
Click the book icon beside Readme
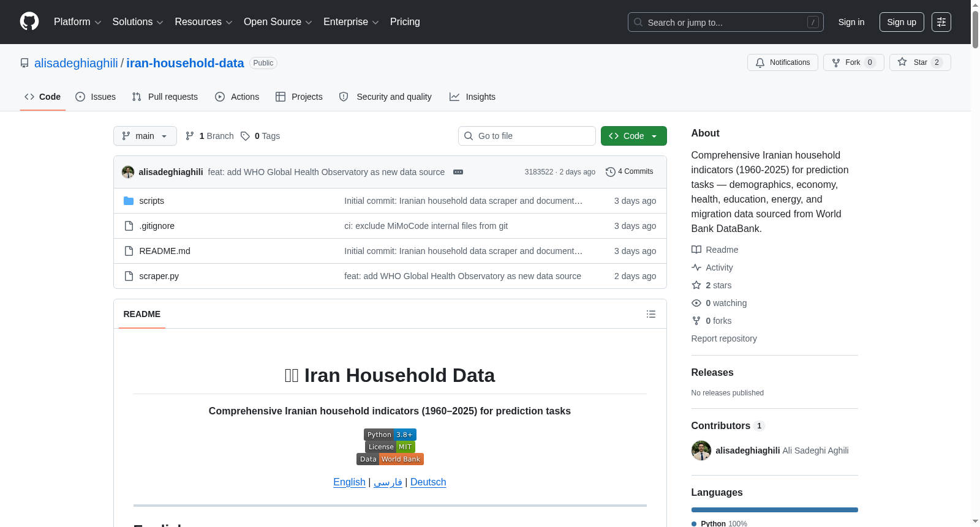[696, 250]
